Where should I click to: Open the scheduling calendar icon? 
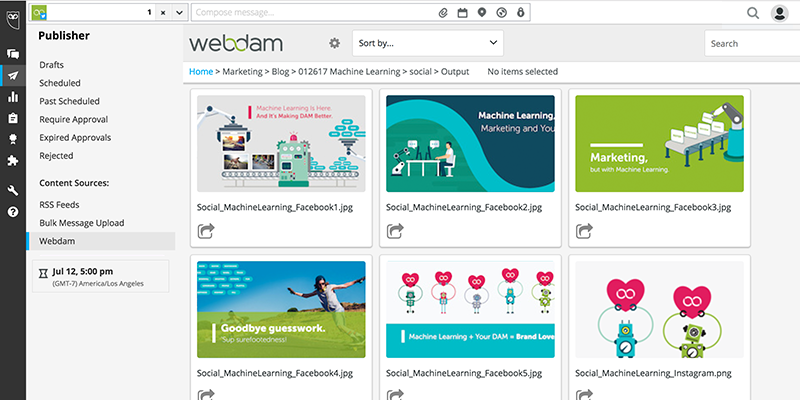coord(462,13)
